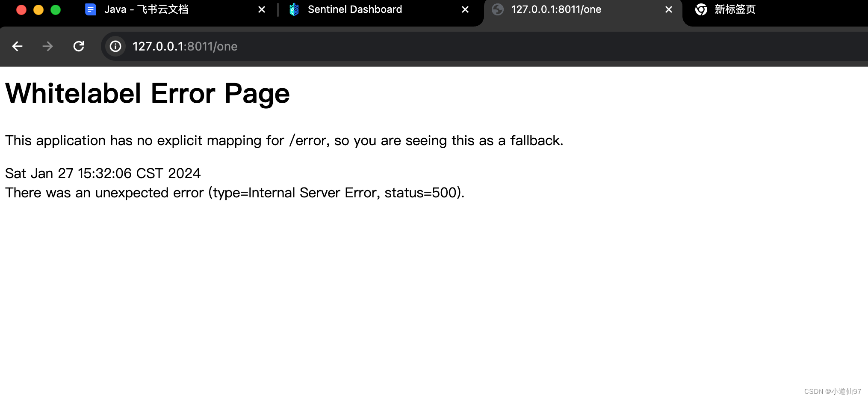868x399 pixels.
Task: Click the Feishu docs favicon on Java tab
Action: (91, 9)
